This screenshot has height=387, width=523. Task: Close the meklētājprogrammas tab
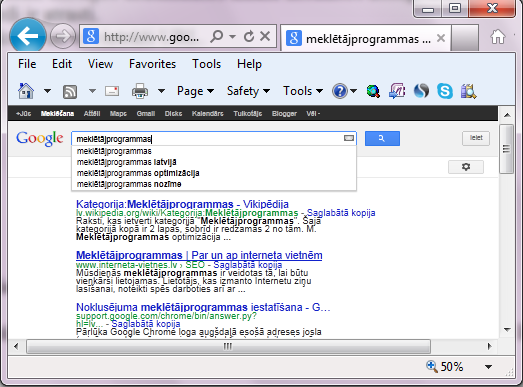(x=441, y=38)
